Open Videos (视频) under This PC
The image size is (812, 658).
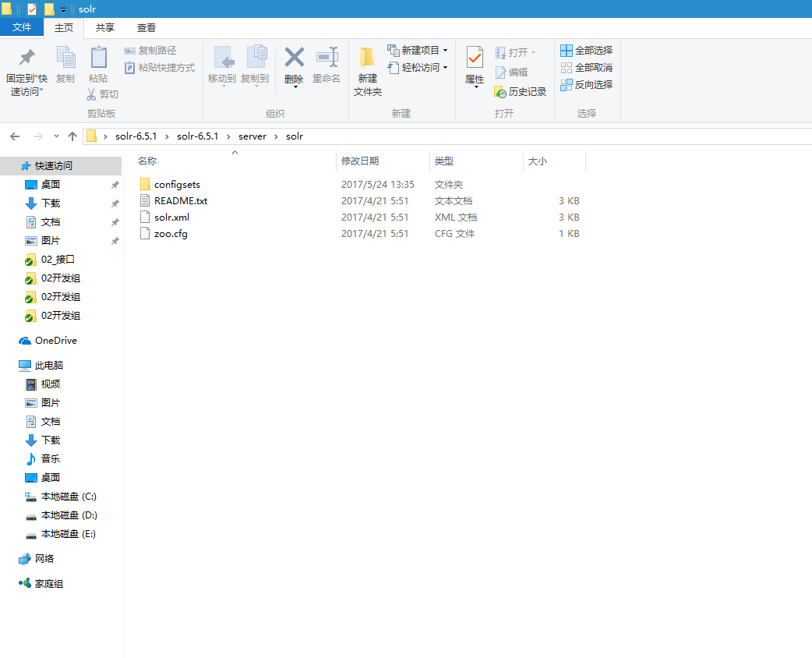click(50, 384)
